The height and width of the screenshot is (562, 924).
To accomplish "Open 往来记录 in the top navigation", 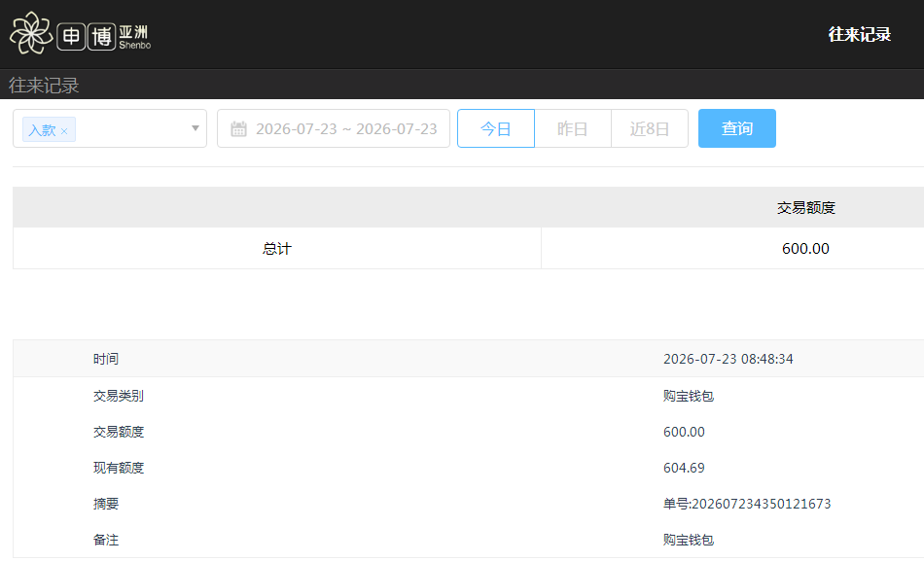I will pyautogui.click(x=859, y=34).
